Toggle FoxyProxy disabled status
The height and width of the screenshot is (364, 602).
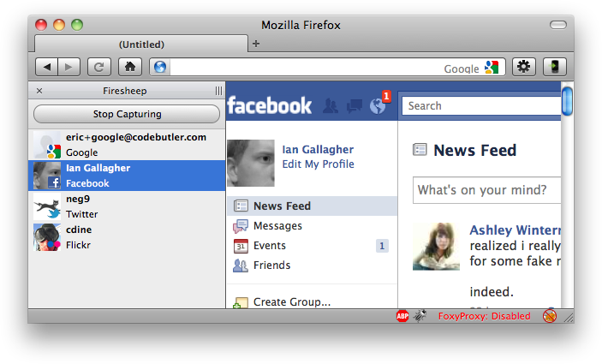click(484, 316)
